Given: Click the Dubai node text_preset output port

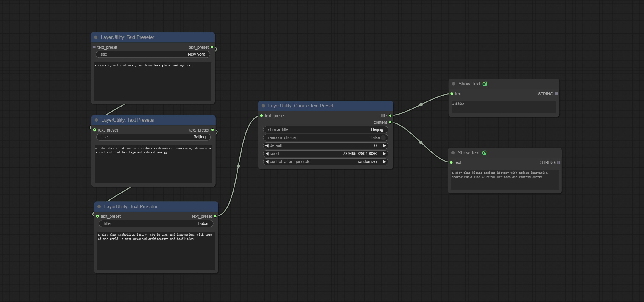Looking at the screenshot, I should tap(215, 216).
